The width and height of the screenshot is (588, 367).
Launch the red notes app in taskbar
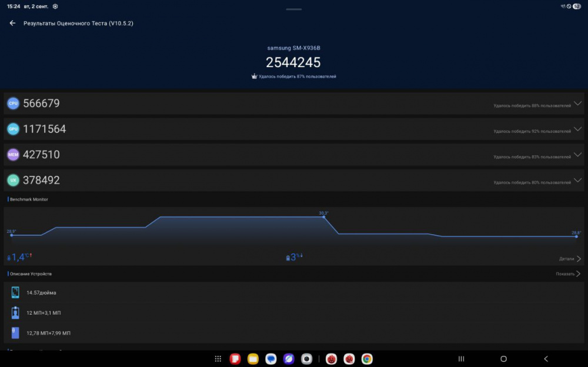click(x=235, y=359)
